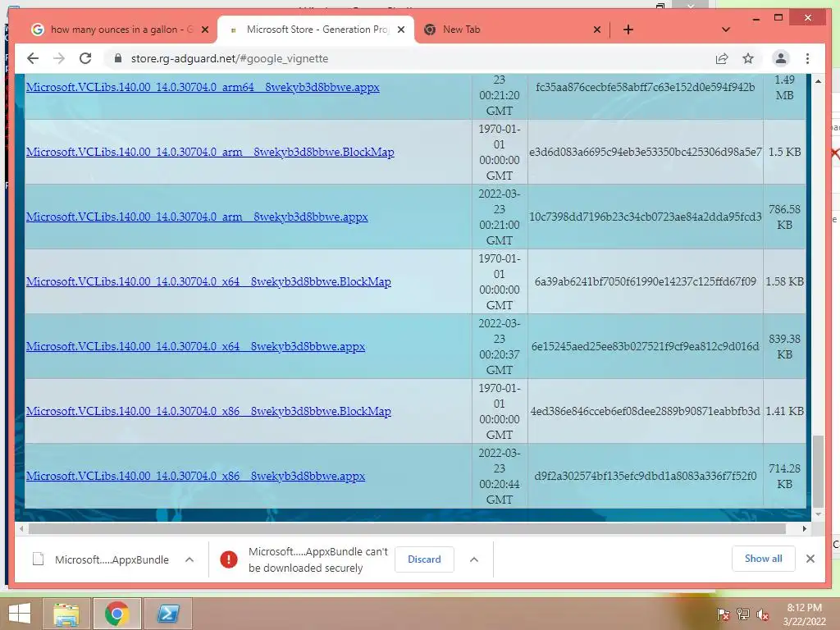Viewport: 840px width, 630px height.
Task: Expand options for first AppxBundle download
Action: (x=189, y=559)
